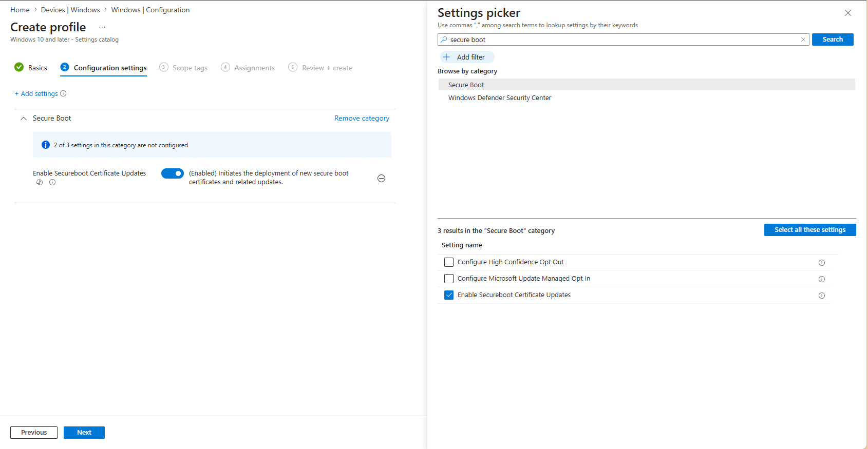This screenshot has height=449, width=868.
Task: Click the info icon under Enable Secureboot Certificate Updates label
Action: click(52, 182)
